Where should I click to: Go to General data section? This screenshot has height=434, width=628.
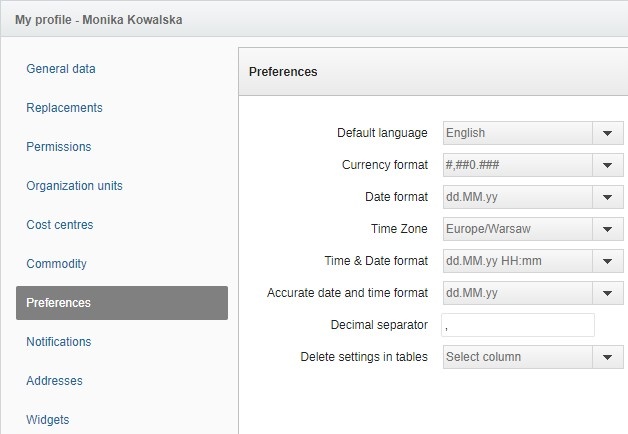click(61, 69)
